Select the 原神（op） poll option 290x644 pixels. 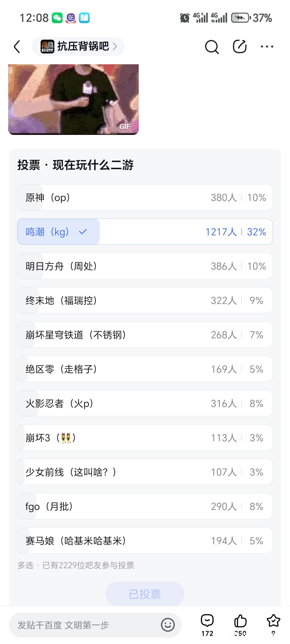(x=145, y=197)
